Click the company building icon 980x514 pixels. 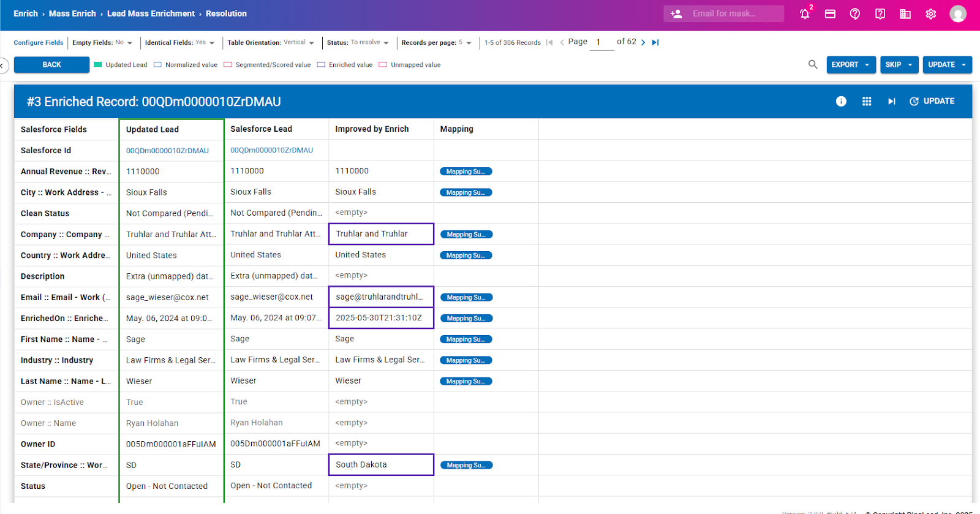(905, 13)
